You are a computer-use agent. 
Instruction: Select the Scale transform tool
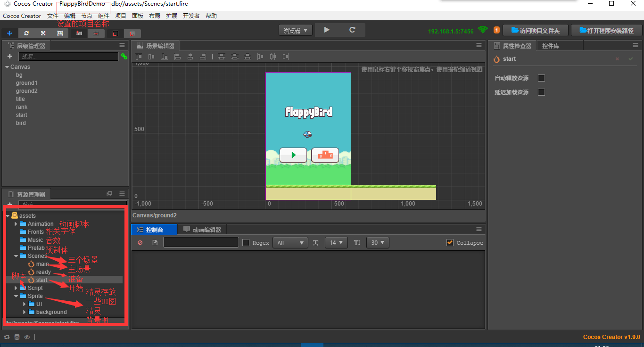click(x=43, y=33)
